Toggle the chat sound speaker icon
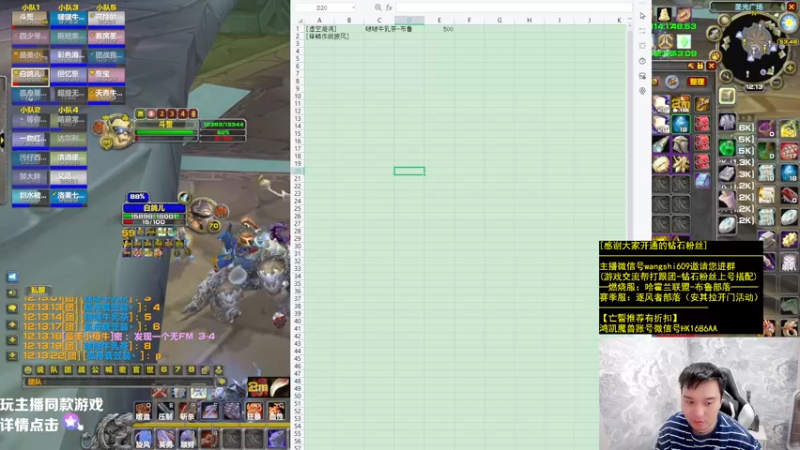The image size is (800, 450). coord(12,292)
